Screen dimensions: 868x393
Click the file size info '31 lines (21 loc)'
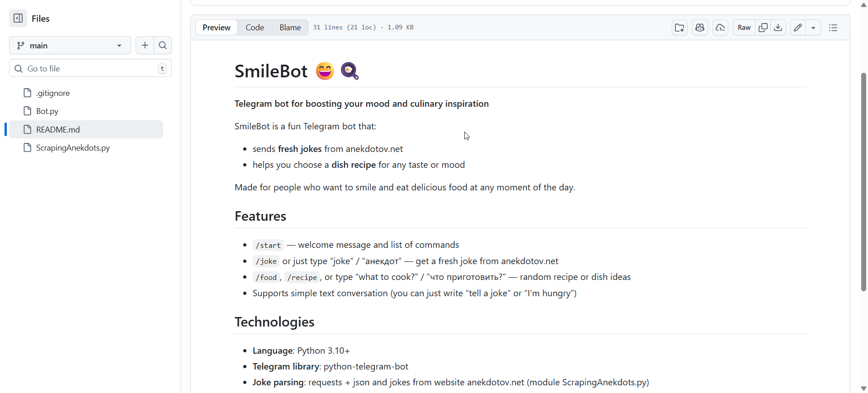pyautogui.click(x=344, y=28)
